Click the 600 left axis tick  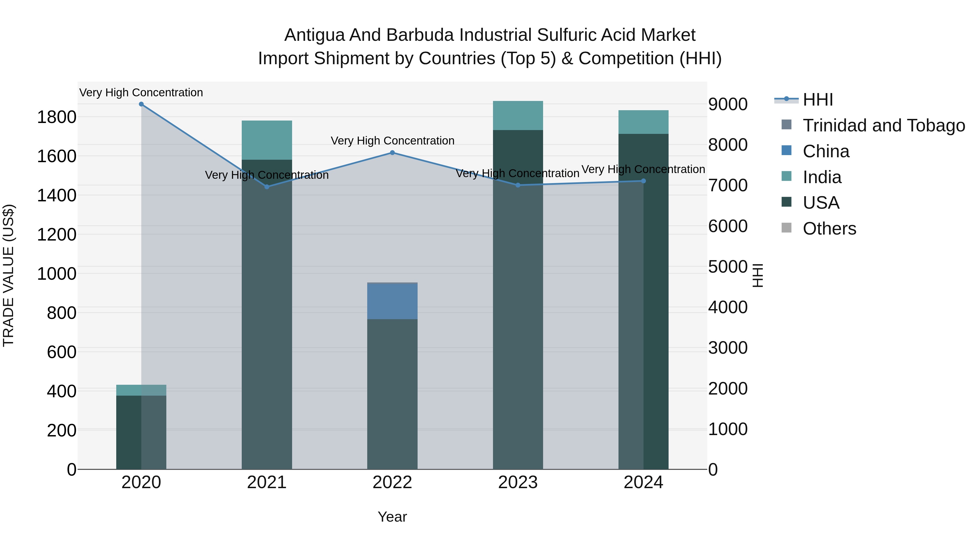coord(61,352)
